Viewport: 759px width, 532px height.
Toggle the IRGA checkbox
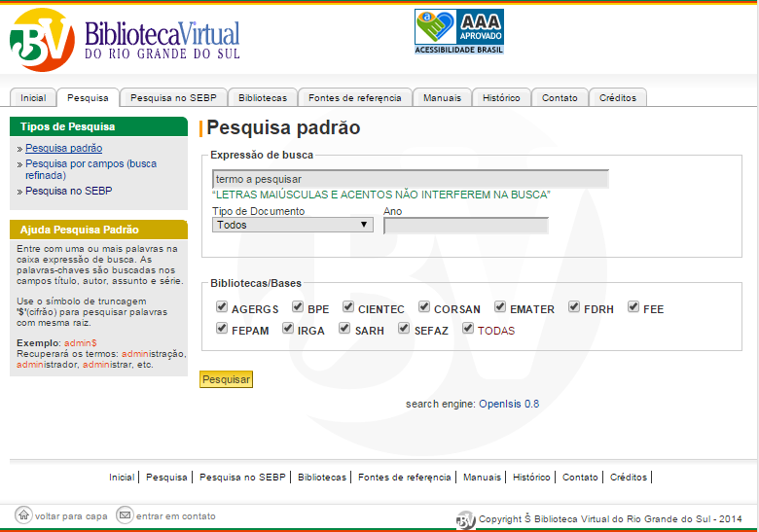[288, 328]
